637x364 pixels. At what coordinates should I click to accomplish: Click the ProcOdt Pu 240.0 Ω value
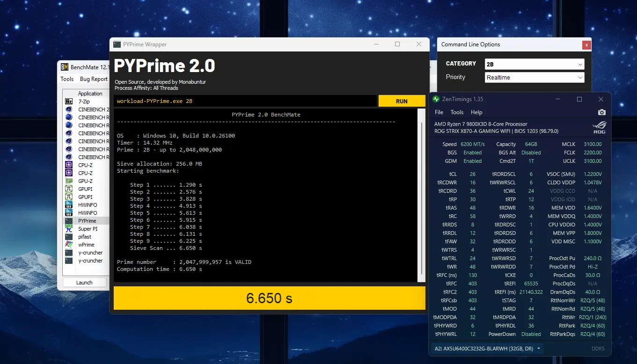pos(593,258)
